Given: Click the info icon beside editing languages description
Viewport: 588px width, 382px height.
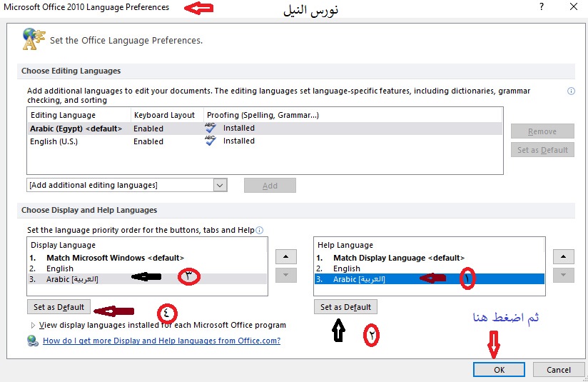Looking at the screenshot, I should click(x=571, y=91).
